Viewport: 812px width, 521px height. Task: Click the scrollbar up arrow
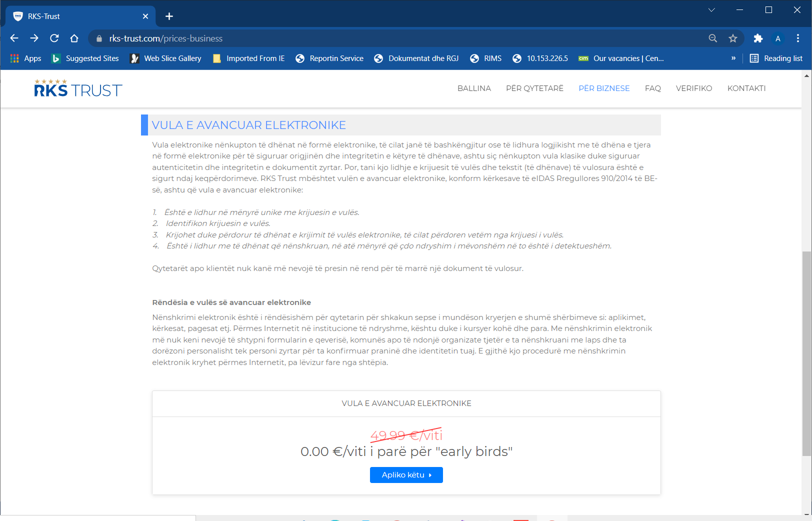click(806, 75)
